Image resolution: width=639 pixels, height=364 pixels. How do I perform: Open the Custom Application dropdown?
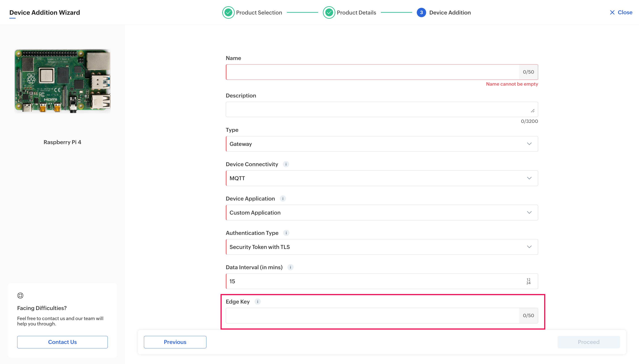382,213
